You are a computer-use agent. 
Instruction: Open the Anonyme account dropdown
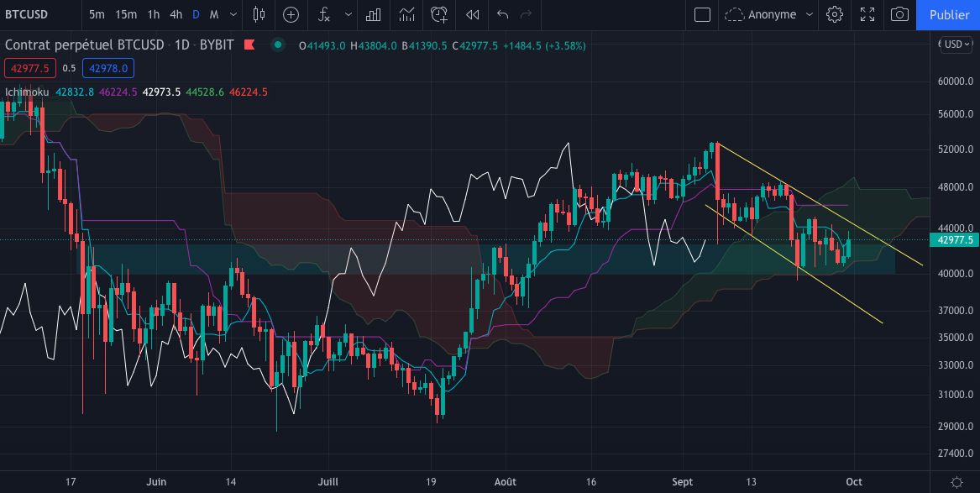pos(768,14)
